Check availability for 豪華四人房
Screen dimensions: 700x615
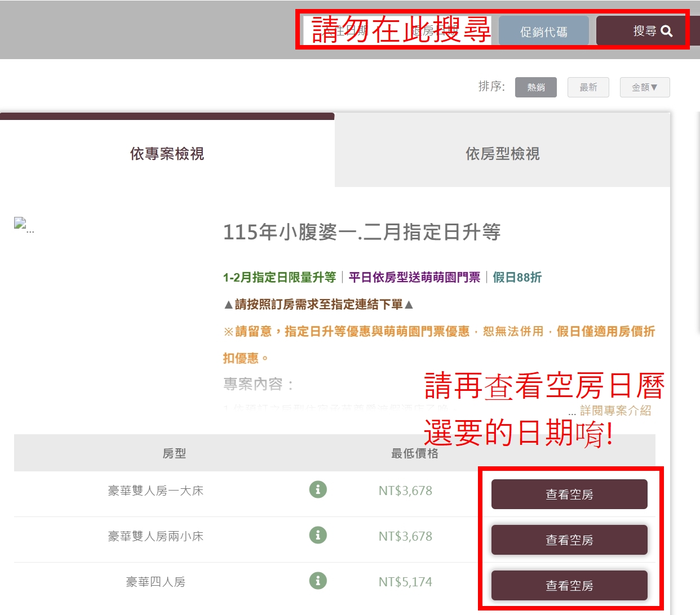point(569,585)
